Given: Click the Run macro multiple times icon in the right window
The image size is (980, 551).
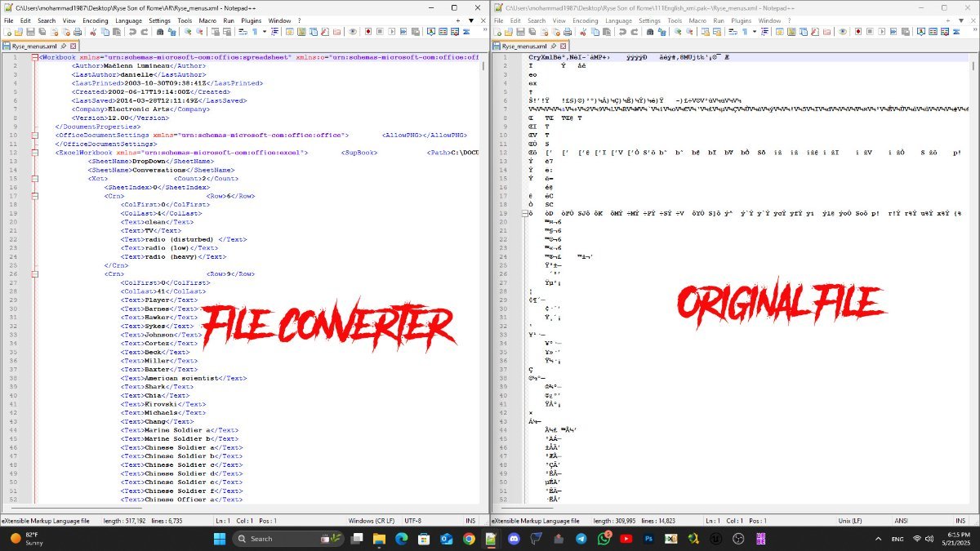Looking at the screenshot, I should [x=893, y=32].
